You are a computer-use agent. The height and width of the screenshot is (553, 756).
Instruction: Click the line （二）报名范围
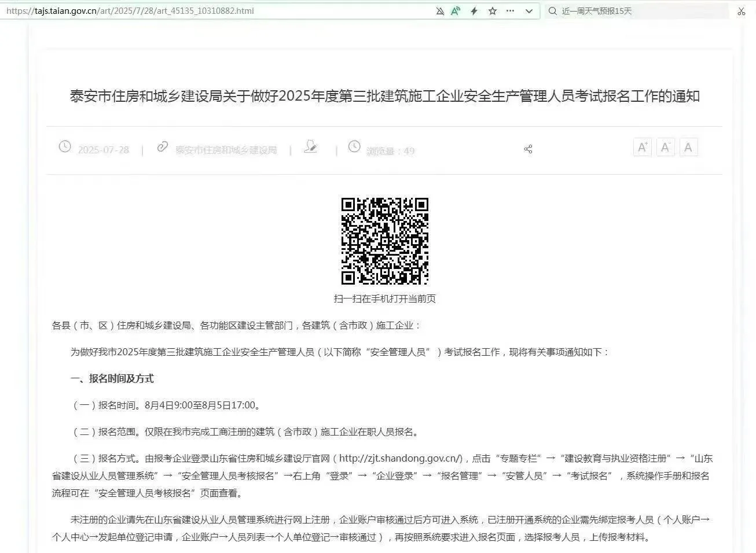pos(245,432)
